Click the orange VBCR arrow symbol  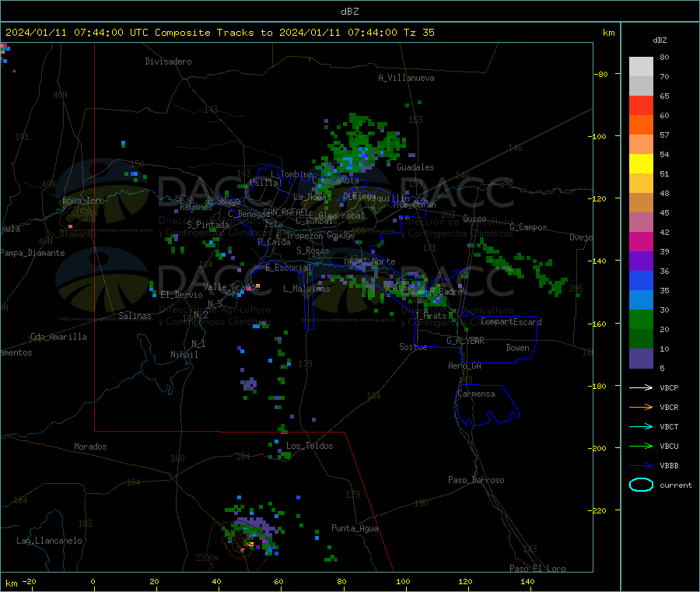(x=641, y=407)
